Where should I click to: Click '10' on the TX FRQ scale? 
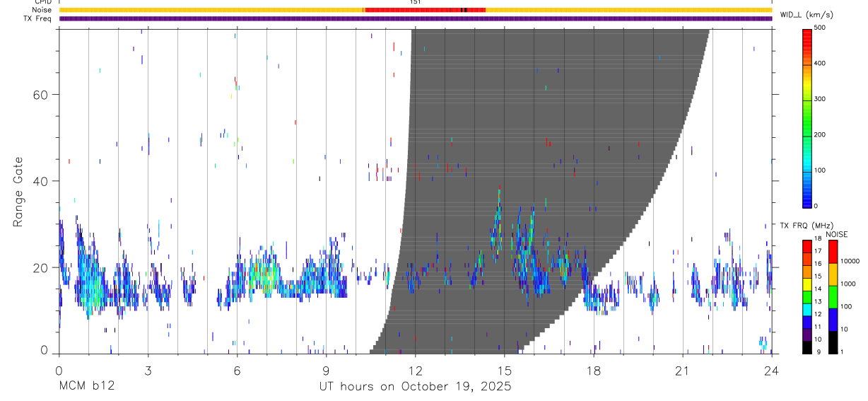pos(818,339)
